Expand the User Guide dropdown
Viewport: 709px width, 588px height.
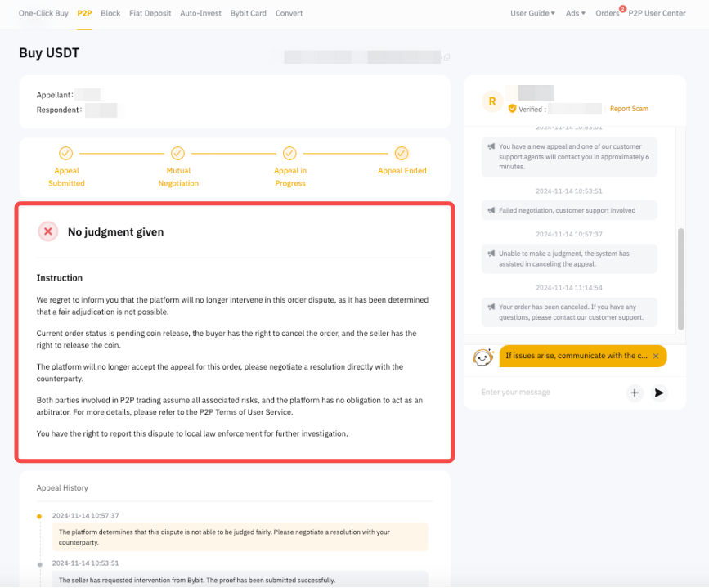tap(532, 13)
